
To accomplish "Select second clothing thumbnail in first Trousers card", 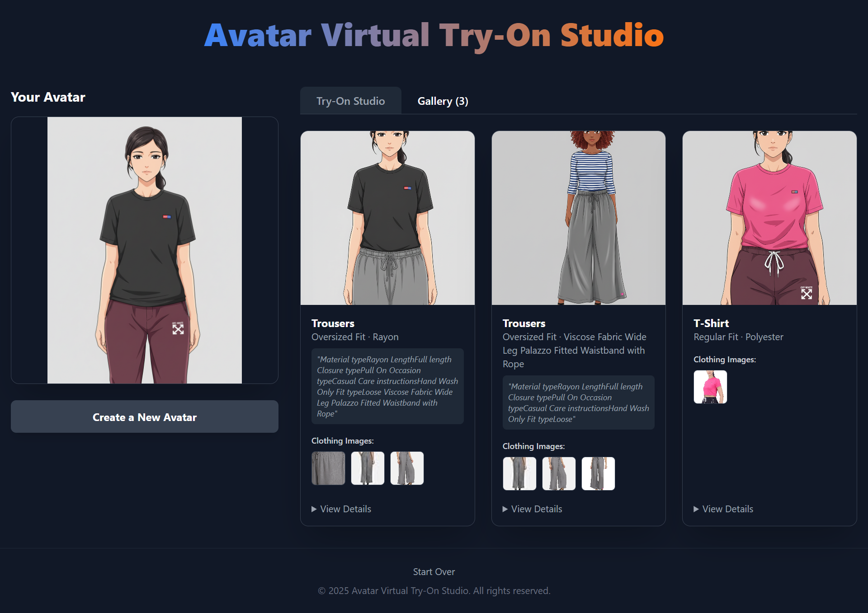I will (368, 468).
